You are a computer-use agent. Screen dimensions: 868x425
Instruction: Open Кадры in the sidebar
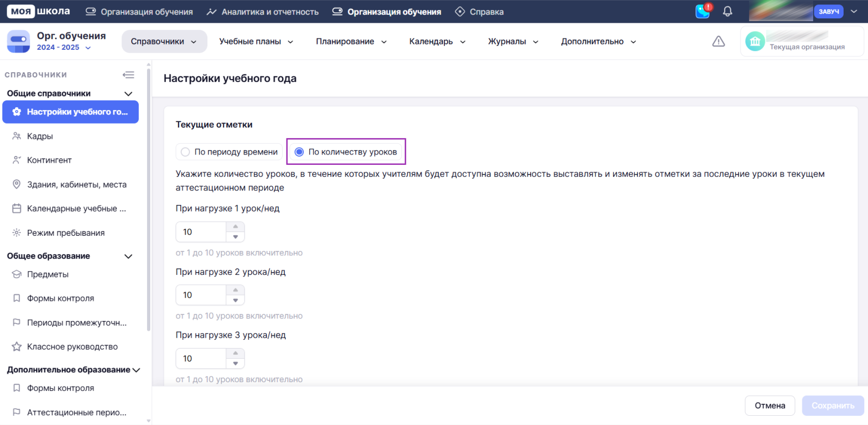(x=40, y=136)
